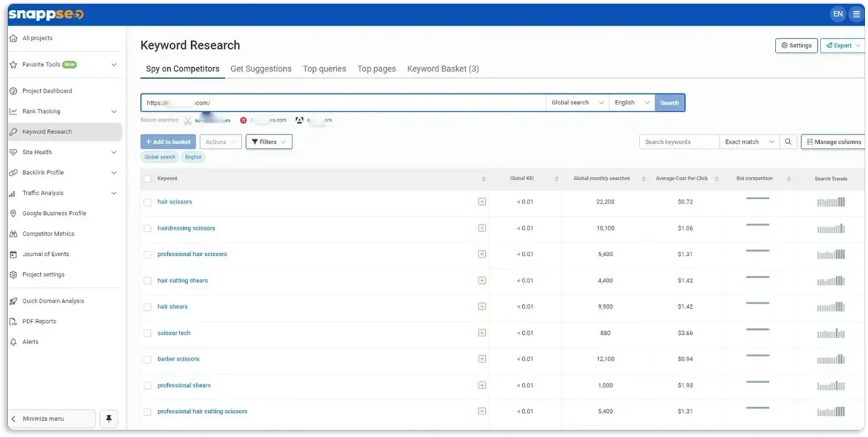This screenshot has width=868, height=437.
Task: Check the hairdressing scissors row checkbox
Action: pyautogui.click(x=147, y=228)
